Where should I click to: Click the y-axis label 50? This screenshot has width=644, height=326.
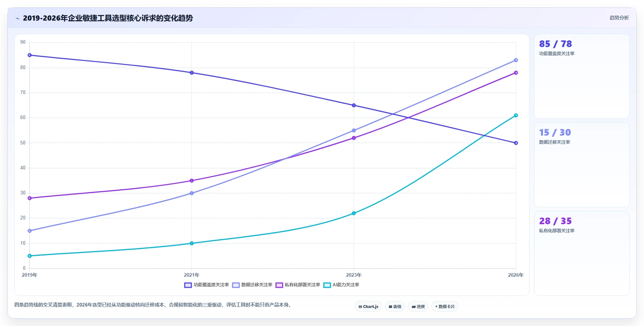(x=23, y=143)
